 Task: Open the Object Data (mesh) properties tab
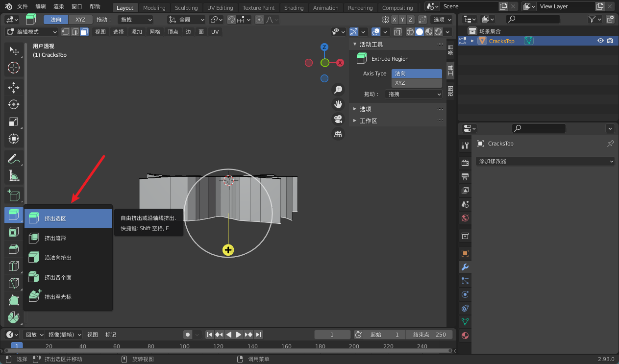click(465, 322)
